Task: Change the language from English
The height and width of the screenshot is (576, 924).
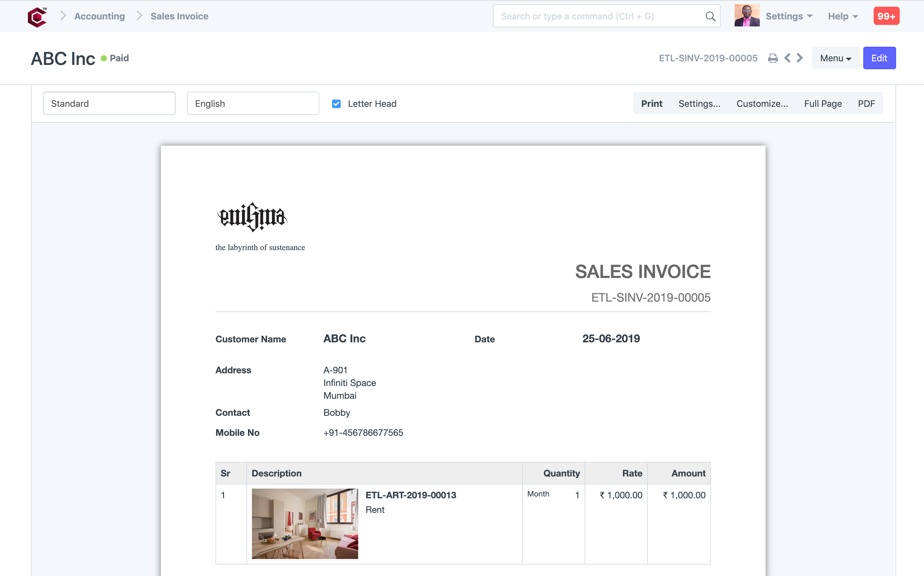Action: click(253, 103)
